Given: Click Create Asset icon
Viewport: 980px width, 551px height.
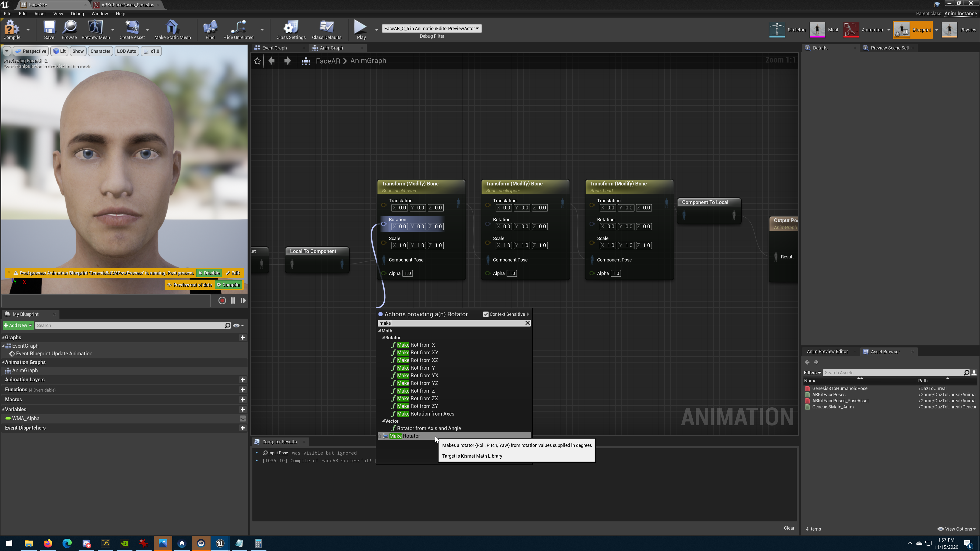Looking at the screenshot, I should [x=132, y=30].
